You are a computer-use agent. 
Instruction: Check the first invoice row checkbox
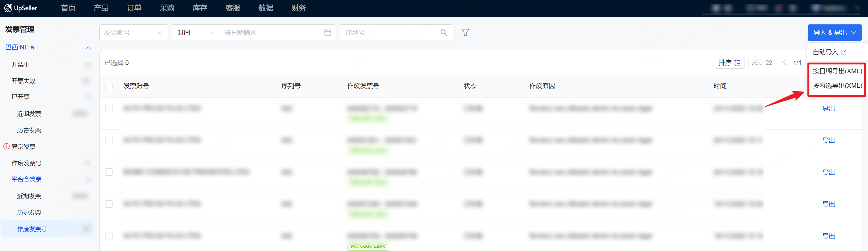click(x=109, y=109)
